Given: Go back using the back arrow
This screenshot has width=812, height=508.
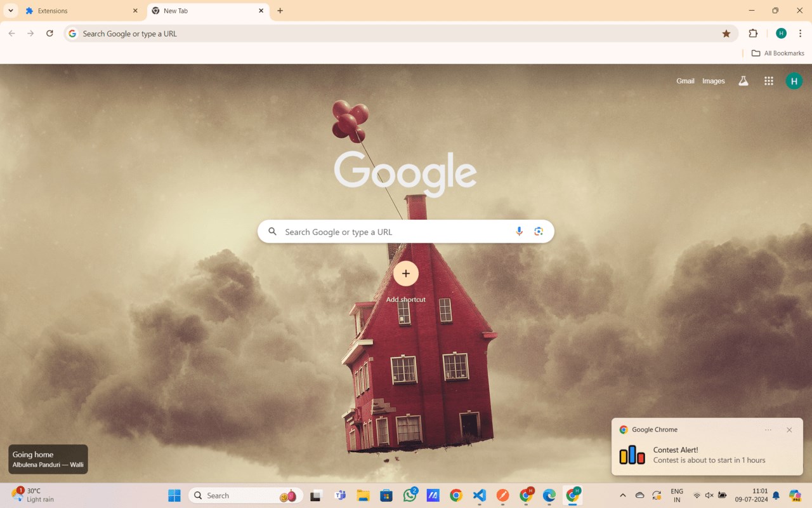Looking at the screenshot, I should click(x=11, y=34).
